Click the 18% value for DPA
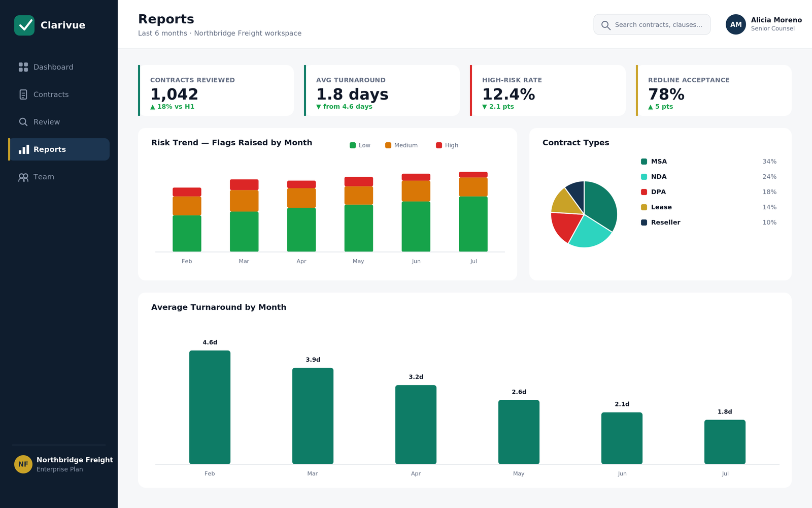 769,192
